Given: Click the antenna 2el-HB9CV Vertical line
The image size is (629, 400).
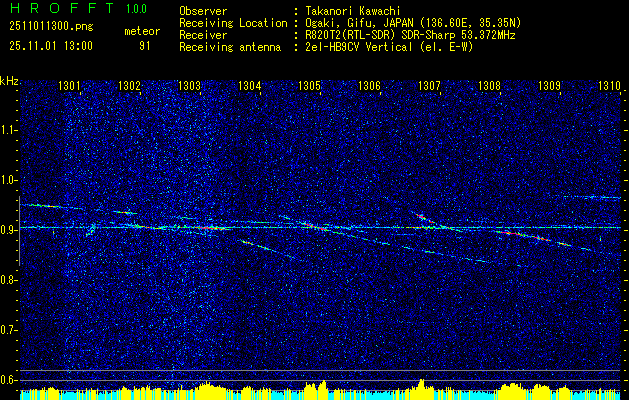Looking at the screenshot, I should 389,47.
